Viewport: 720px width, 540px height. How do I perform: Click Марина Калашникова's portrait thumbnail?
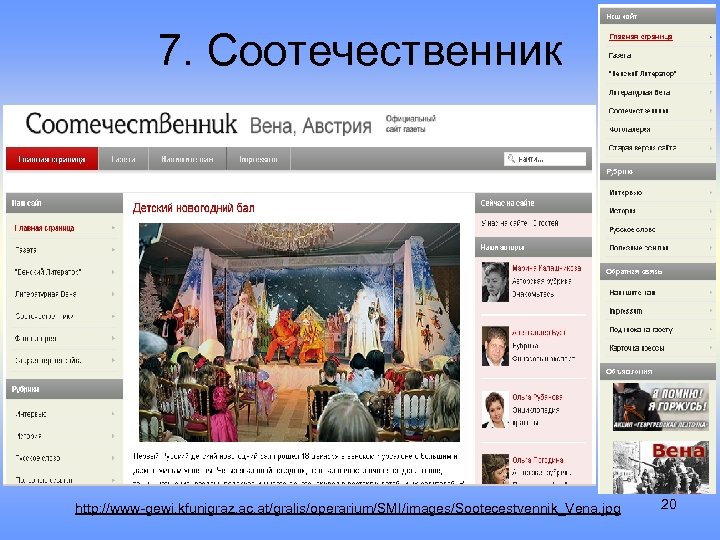point(495,282)
